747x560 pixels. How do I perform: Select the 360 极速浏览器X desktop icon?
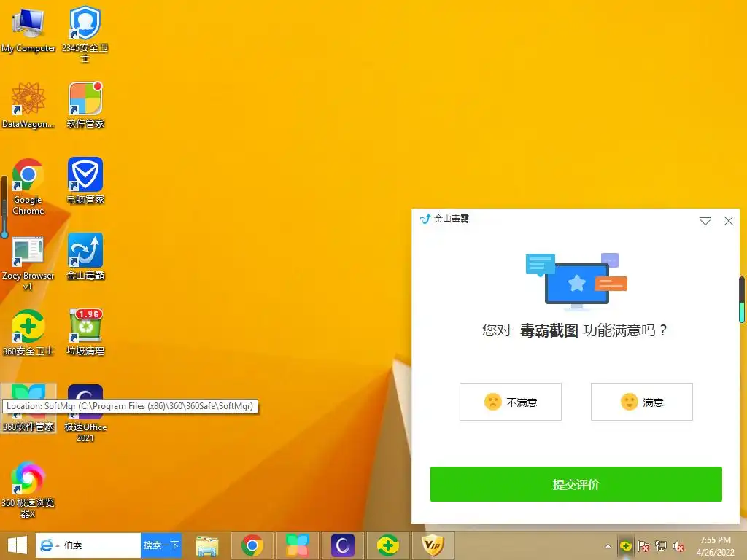click(x=28, y=489)
